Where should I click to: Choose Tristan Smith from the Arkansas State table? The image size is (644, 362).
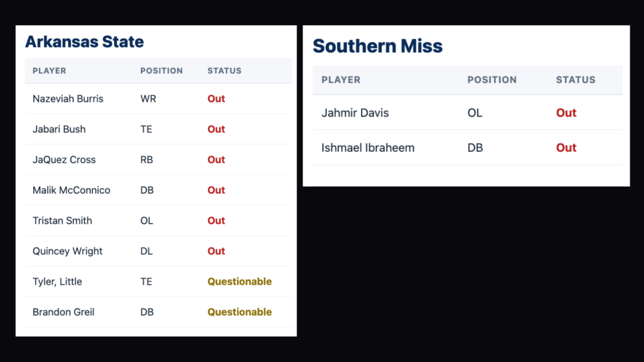(x=62, y=221)
